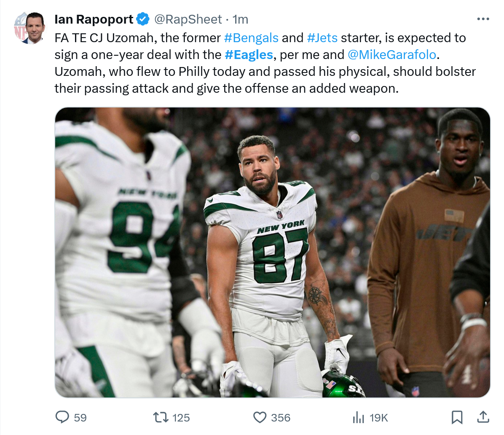504x435 pixels.
Task: Click the 19K views count
Action: 378,418
